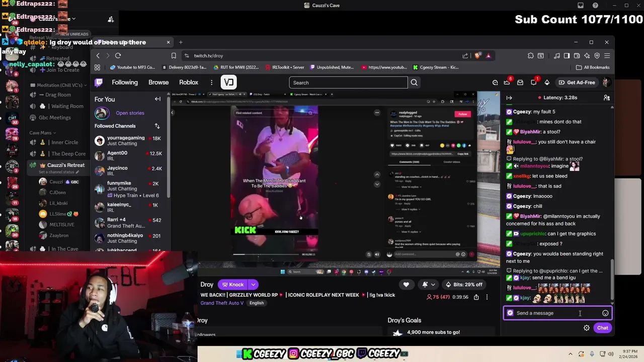Click Get Bits diamond icon in header

pos(546,82)
